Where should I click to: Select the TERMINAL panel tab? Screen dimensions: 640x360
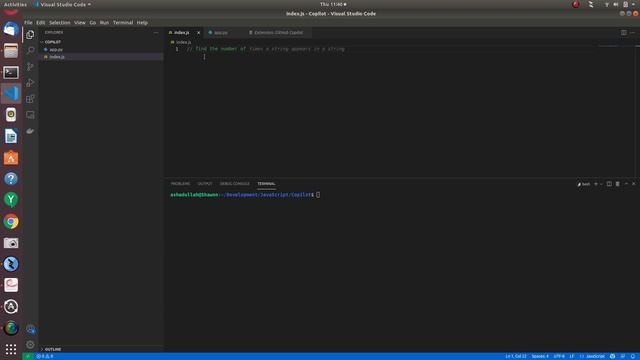[266, 184]
